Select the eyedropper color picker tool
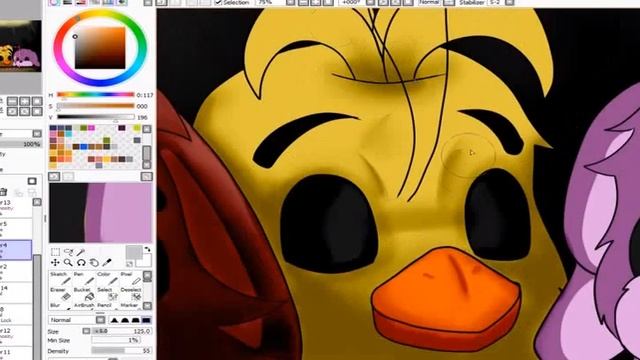640x360 pixels. pos(107,262)
